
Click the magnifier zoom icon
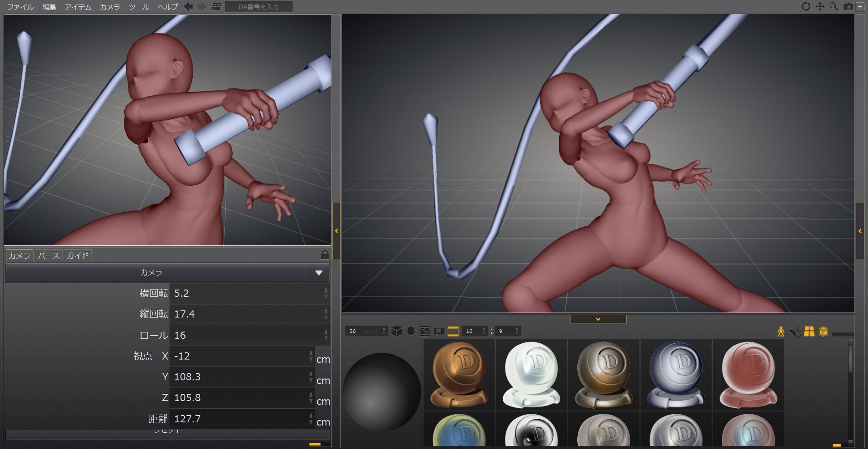834,6
